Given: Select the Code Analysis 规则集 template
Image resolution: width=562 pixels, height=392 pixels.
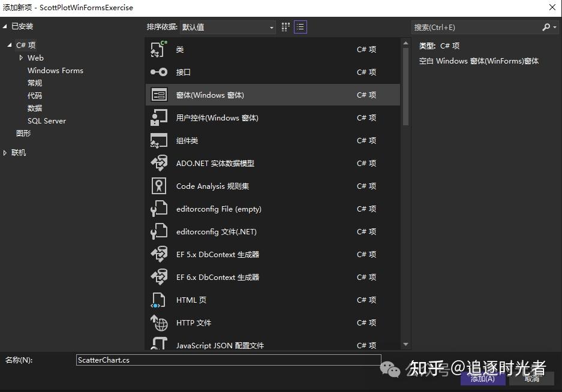Looking at the screenshot, I should [160, 186].
